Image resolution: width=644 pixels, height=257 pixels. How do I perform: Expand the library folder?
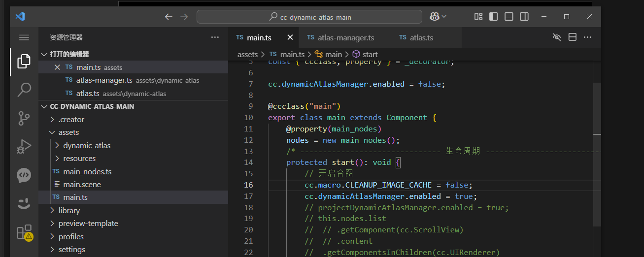coord(69,210)
